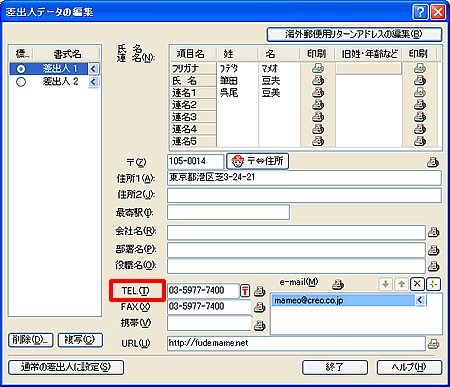The width and height of the screenshot is (450, 387).
Task: Toggle name print icon in 連名5 row
Action: click(x=318, y=141)
